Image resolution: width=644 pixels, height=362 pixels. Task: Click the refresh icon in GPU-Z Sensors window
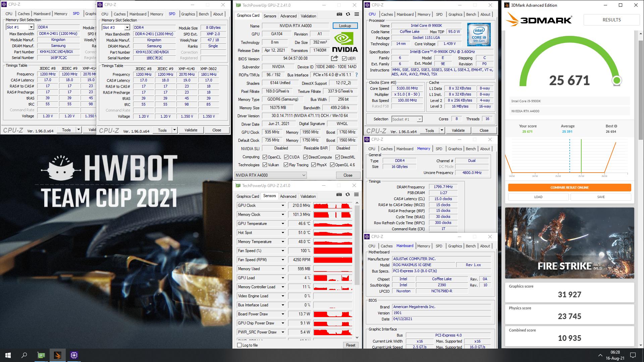click(x=348, y=194)
